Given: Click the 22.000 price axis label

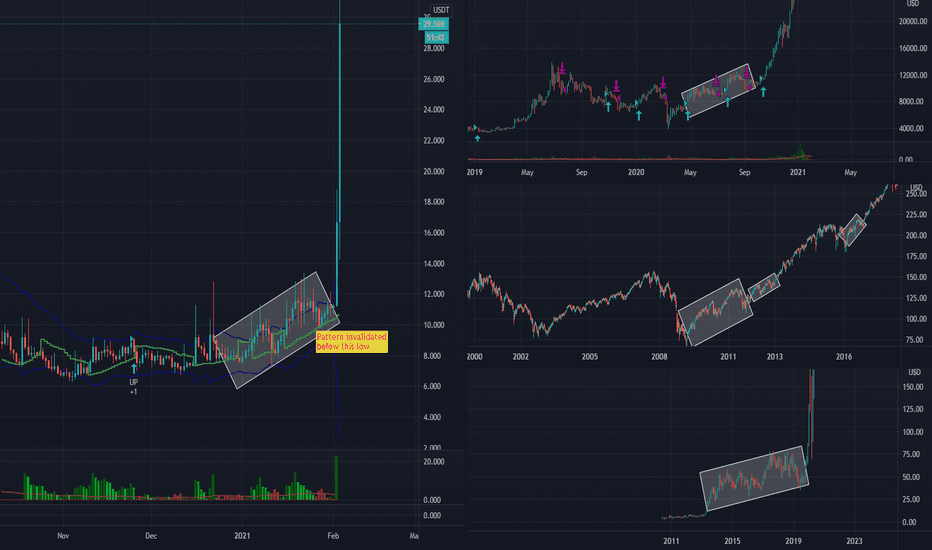Looking at the screenshot, I should [434, 140].
